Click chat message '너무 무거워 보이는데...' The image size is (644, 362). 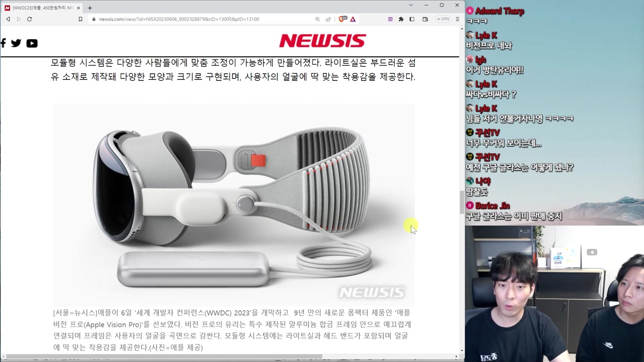[504, 143]
